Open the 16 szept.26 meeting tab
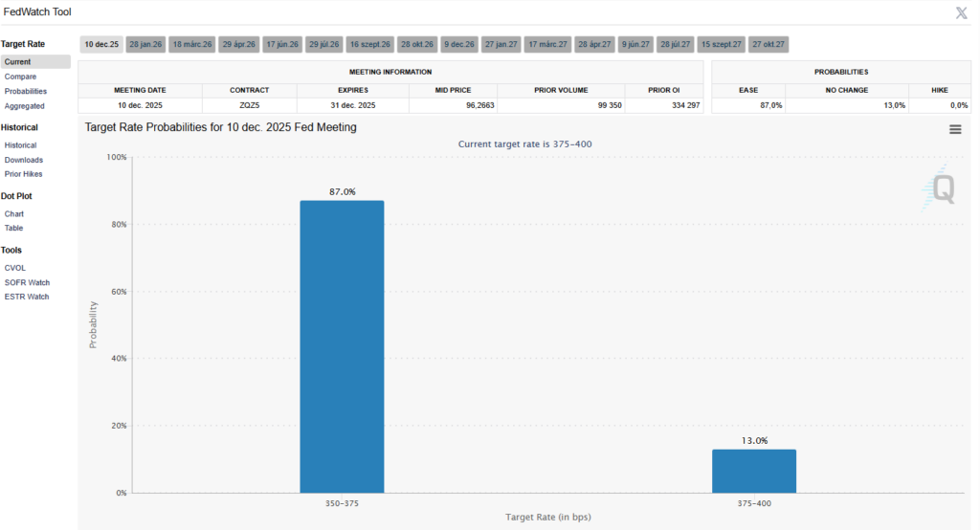980x530 pixels. coord(369,45)
